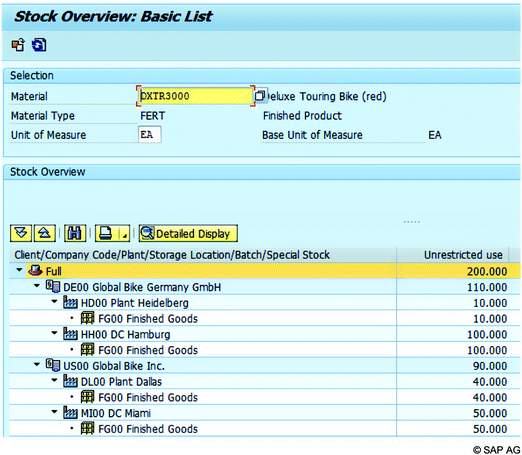This screenshot has height=455, width=522.
Task: Click storage location icon under Miami
Action: (88, 428)
